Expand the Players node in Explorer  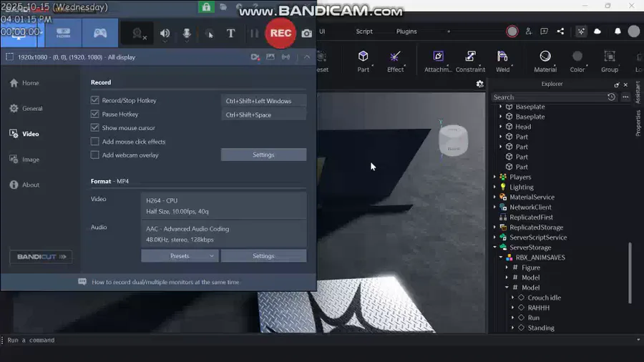495,177
